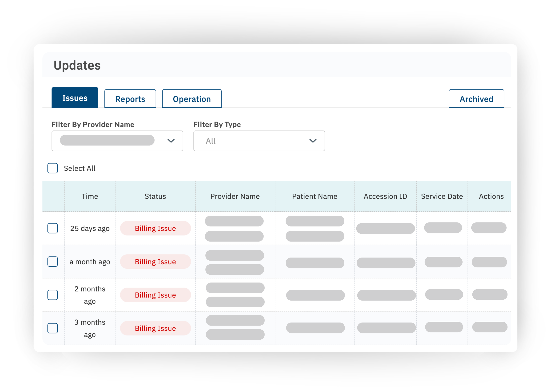The image size is (553, 392).
Task: Tick the checkbox for 25 days ago row
Action: click(52, 228)
